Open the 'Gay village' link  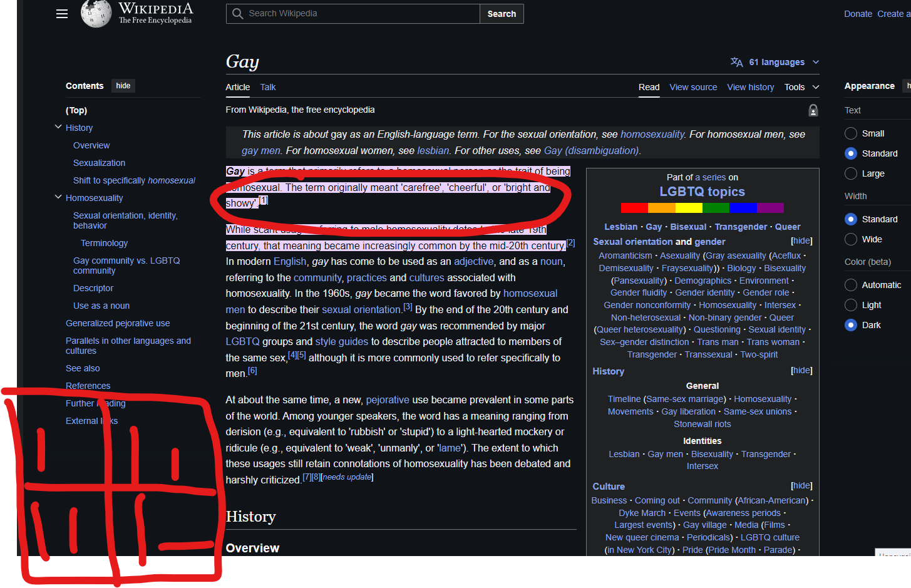point(704,525)
